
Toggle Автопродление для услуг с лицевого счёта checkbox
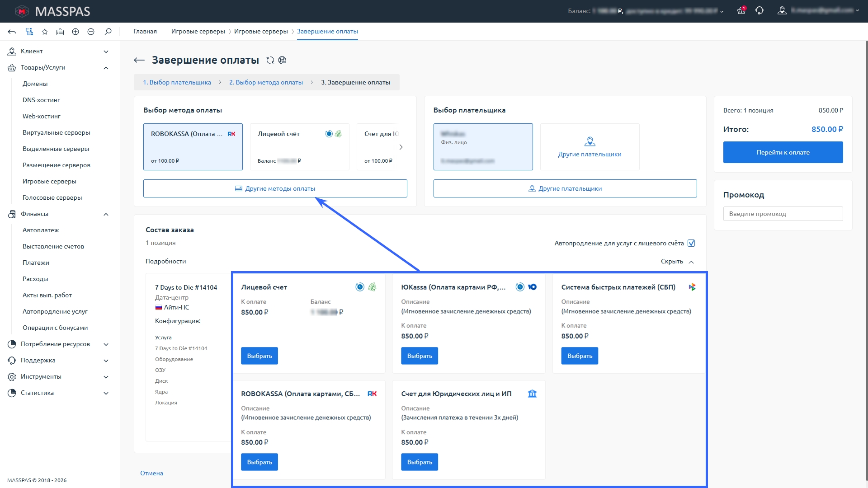point(691,243)
